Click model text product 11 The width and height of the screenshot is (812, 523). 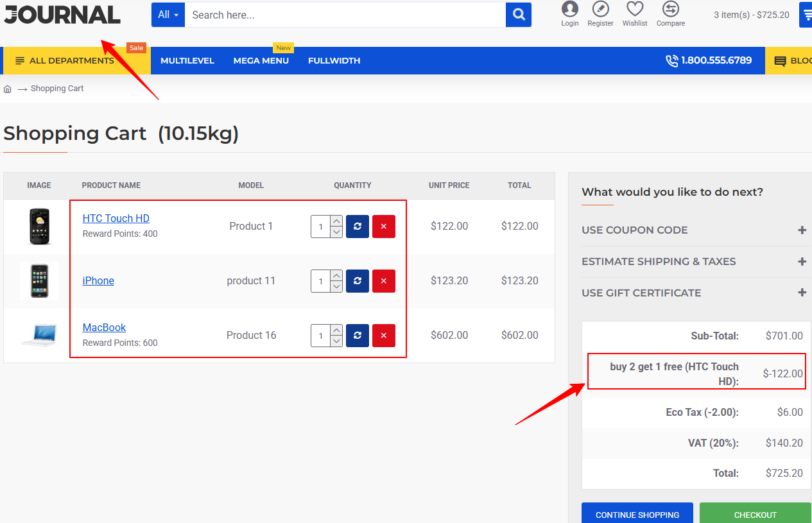(251, 281)
